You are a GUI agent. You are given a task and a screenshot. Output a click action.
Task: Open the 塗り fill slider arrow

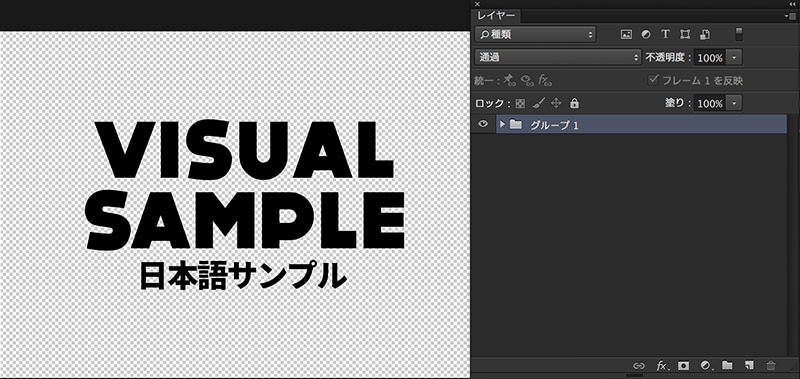[x=734, y=104]
